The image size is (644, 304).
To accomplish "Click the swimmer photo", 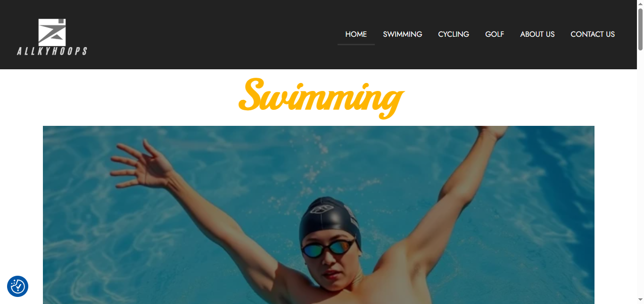I will [x=319, y=215].
